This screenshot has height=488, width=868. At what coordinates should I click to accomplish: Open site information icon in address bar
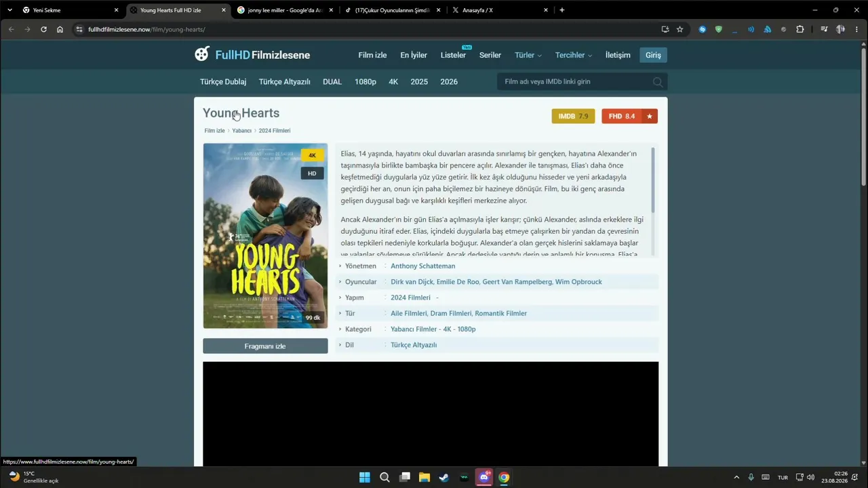(x=79, y=29)
